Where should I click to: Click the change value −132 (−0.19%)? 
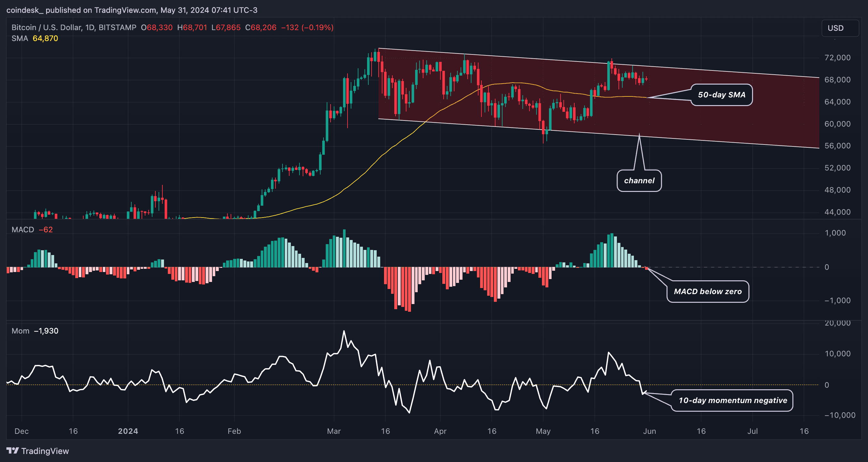coord(307,27)
